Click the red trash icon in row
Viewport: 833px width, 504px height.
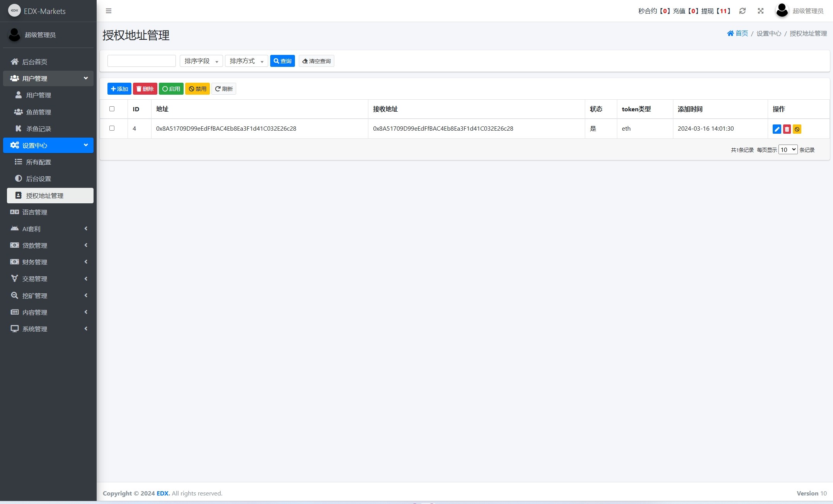point(787,129)
